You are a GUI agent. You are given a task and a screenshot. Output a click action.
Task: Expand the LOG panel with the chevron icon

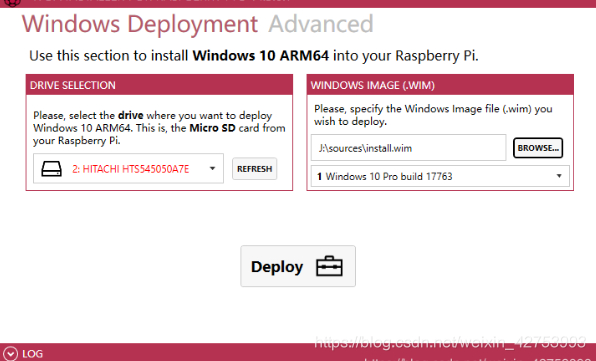pyautogui.click(x=10, y=354)
